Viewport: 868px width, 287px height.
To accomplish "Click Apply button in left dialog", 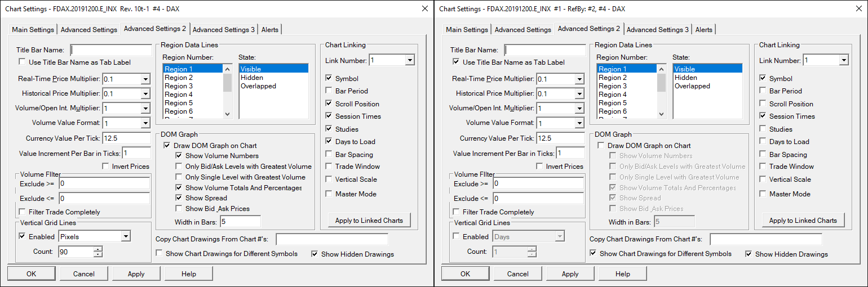I will [x=136, y=274].
